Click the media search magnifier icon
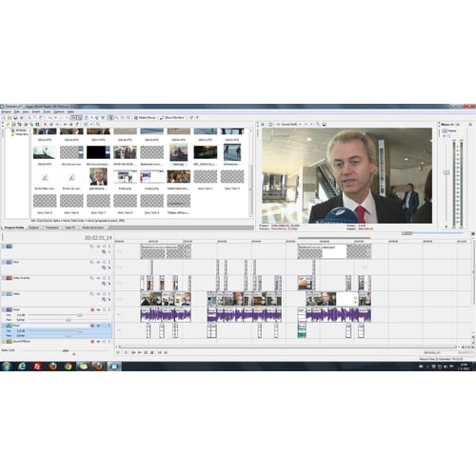The width and height of the screenshot is (476, 476). click(x=98, y=124)
